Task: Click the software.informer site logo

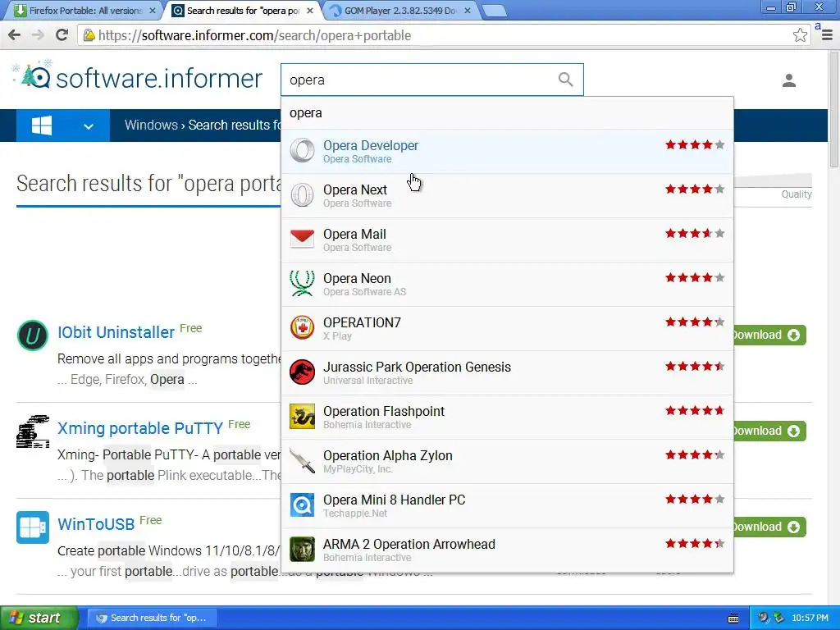Action: (137, 76)
